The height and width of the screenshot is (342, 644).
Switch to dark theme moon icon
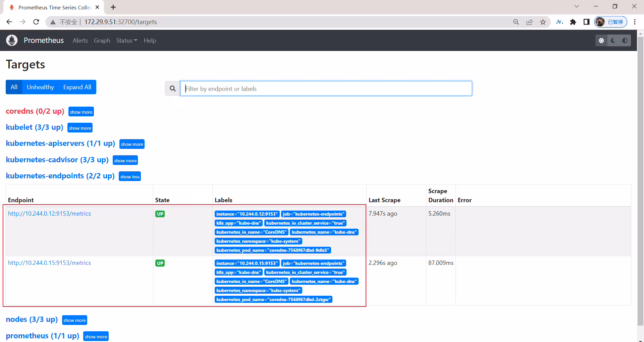coord(613,41)
